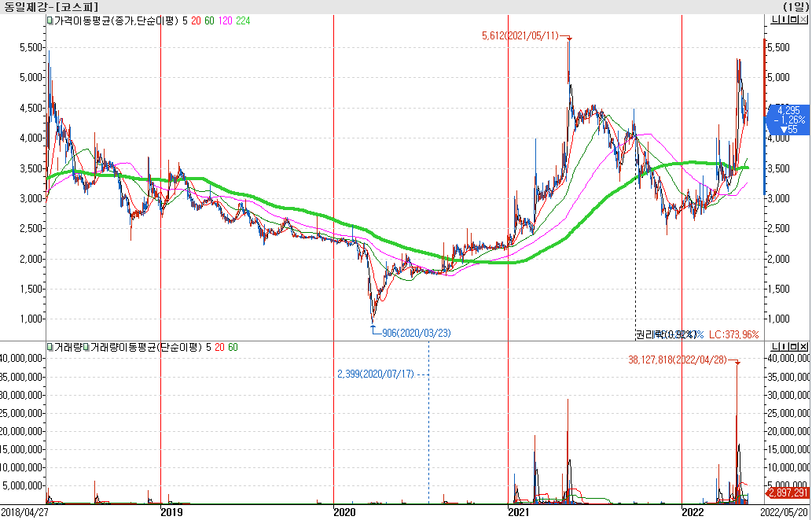The width and height of the screenshot is (812, 520).
Task: Open the 거래량이동평균(단순이평) indicator label
Action: pos(146,347)
